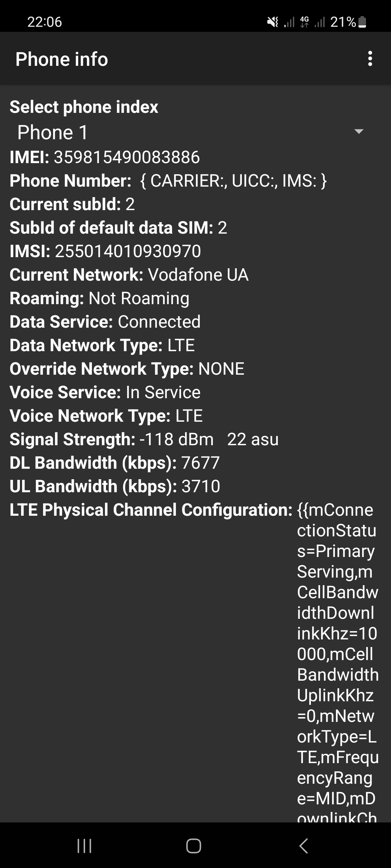Tap the LTE Physical Channel Configuration label
Viewport: 391px width, 868px height.
click(x=151, y=510)
